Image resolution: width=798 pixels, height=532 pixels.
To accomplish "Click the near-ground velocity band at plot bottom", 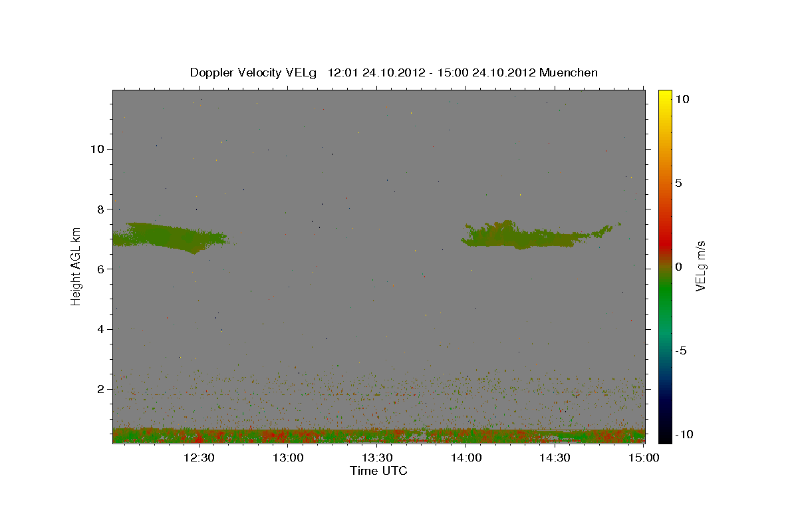I will click(379, 436).
